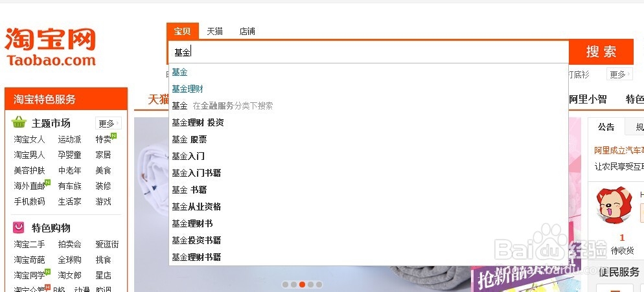644x292 pixels.
Task: Switch to the 店铺 search tab
Action: [247, 31]
